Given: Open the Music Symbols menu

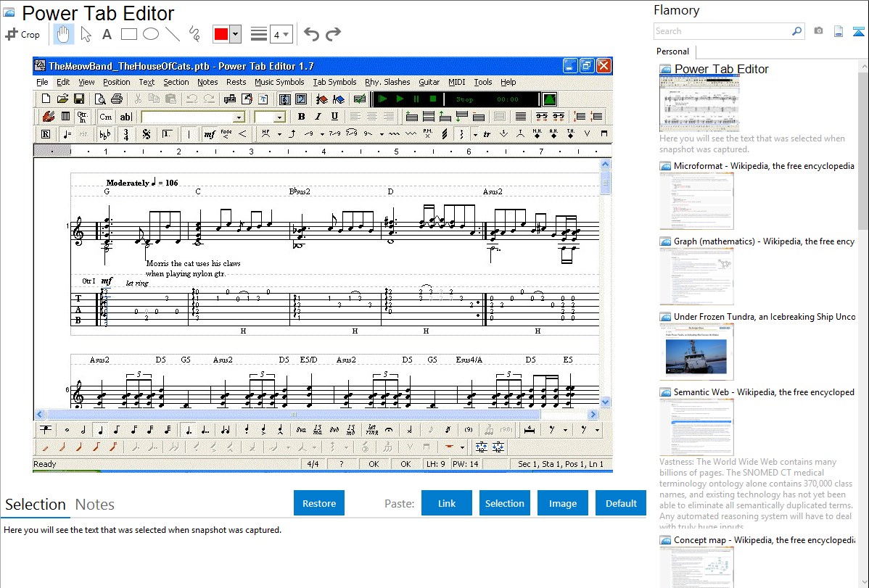Looking at the screenshot, I should [279, 82].
